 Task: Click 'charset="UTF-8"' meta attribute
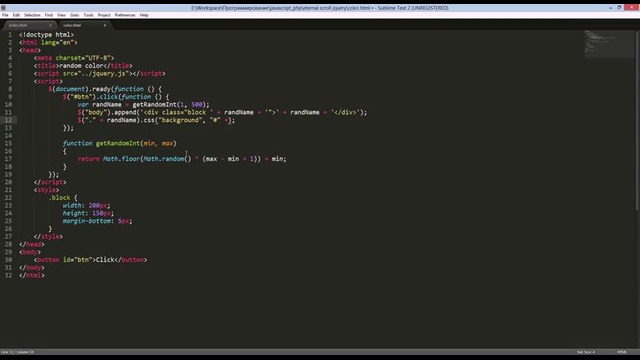[x=83, y=58]
